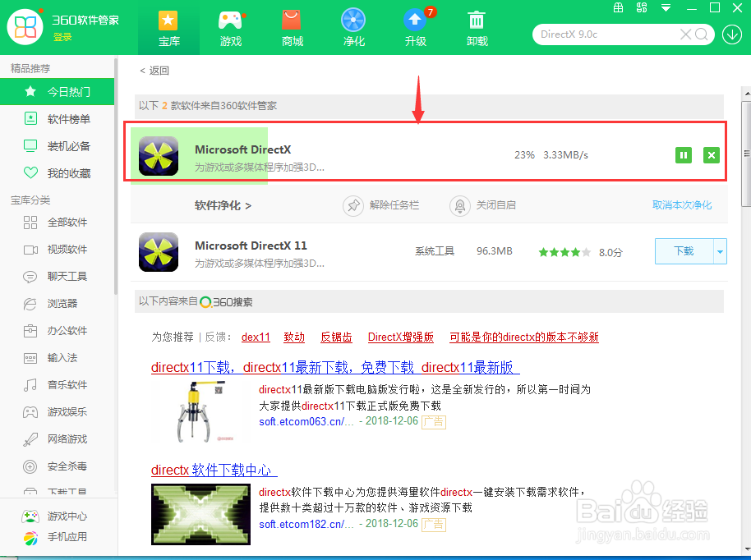Click the 输入法 keyboard icon
The height and width of the screenshot is (560, 751).
coord(30,358)
